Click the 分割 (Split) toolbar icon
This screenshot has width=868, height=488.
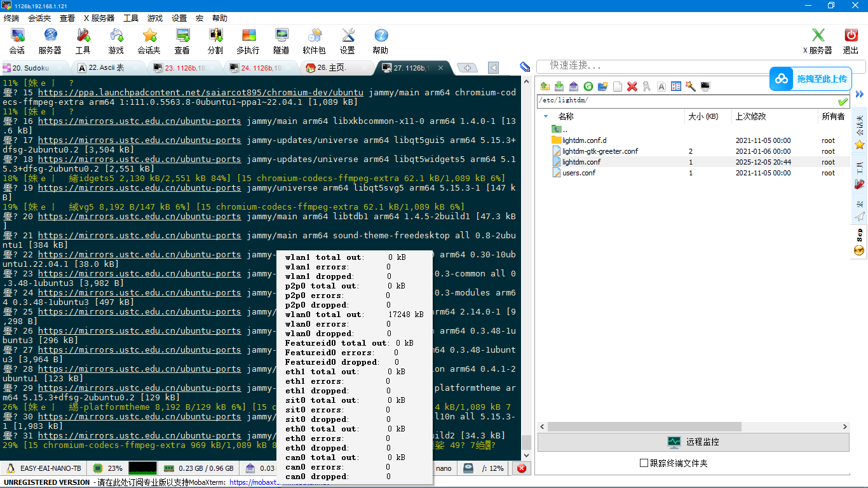(215, 41)
